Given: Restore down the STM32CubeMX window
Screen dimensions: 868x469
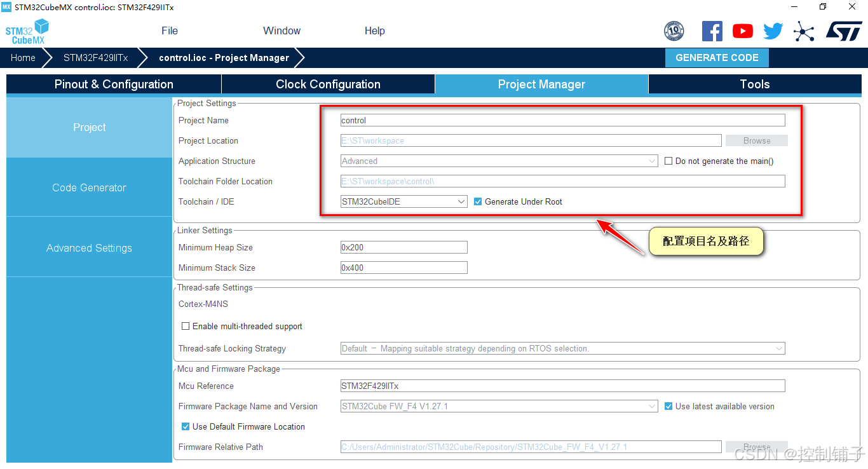Looking at the screenshot, I should (823, 7).
